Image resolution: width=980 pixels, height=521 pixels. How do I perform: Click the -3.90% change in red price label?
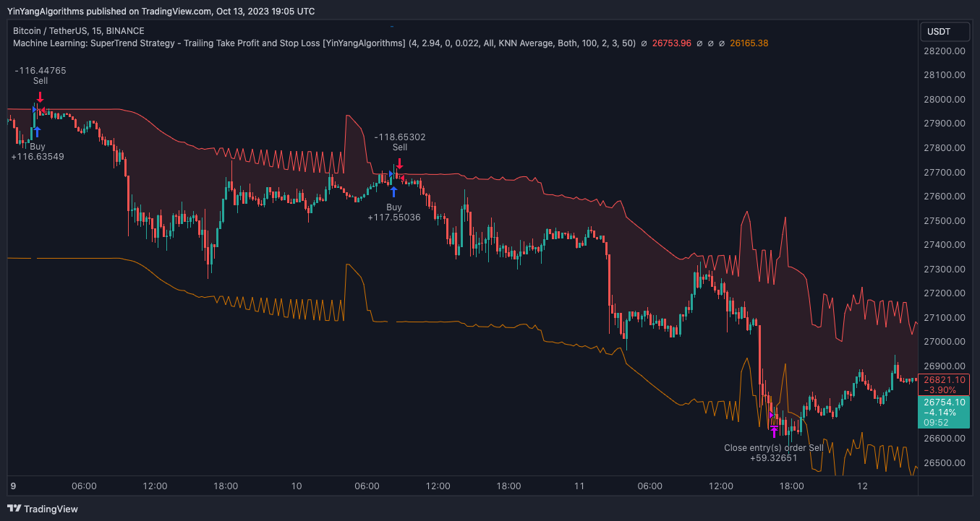940,390
